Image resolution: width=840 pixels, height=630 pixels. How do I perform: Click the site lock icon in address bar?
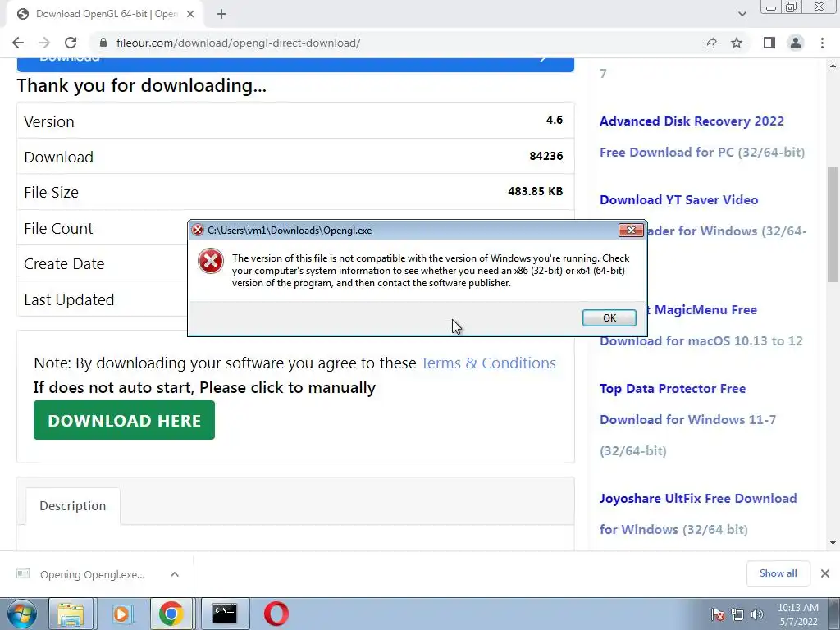click(104, 43)
